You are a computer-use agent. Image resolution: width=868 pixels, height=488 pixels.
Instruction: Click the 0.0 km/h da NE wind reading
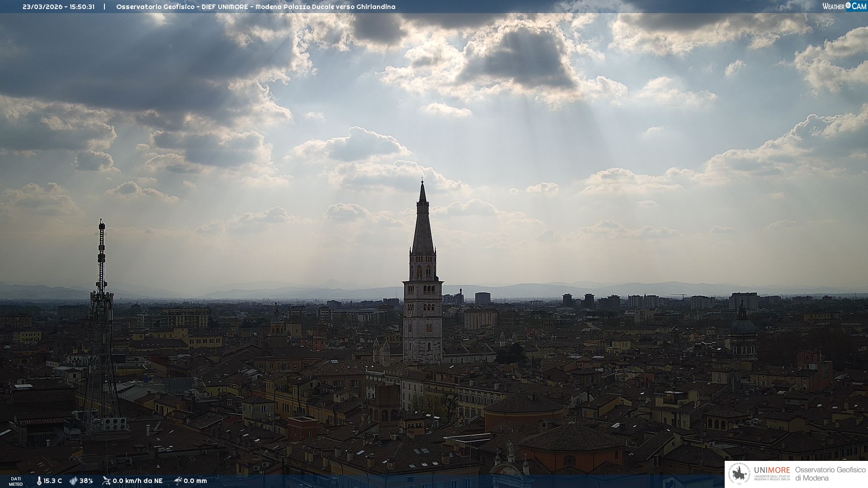tap(137, 481)
